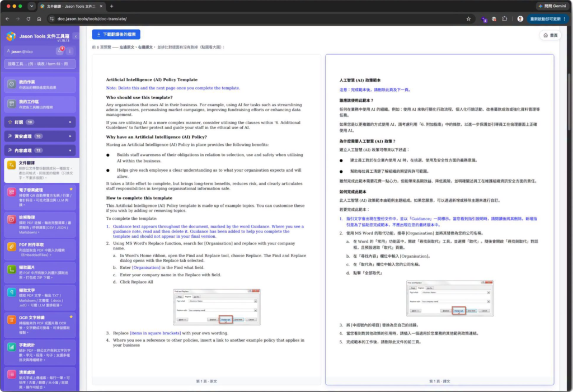
Task: Click the browser back arrow
Action: [7, 18]
